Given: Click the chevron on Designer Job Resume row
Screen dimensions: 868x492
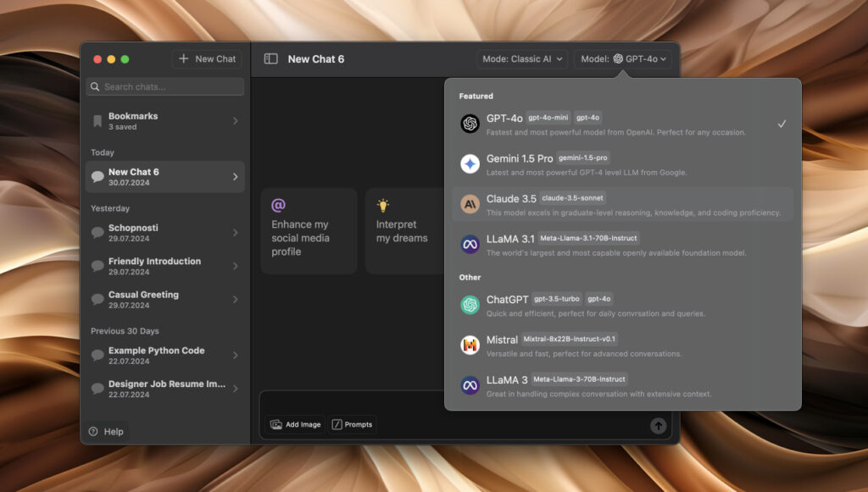Looking at the screenshot, I should [x=236, y=389].
